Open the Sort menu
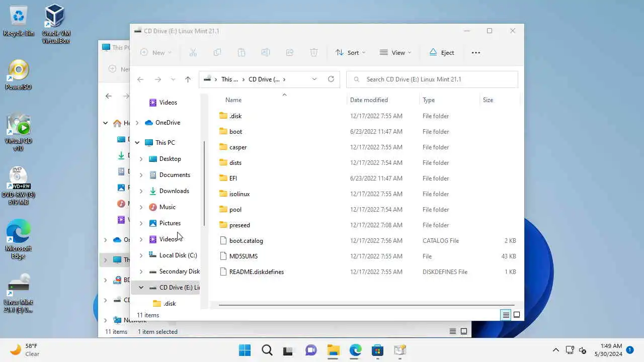 [350, 52]
